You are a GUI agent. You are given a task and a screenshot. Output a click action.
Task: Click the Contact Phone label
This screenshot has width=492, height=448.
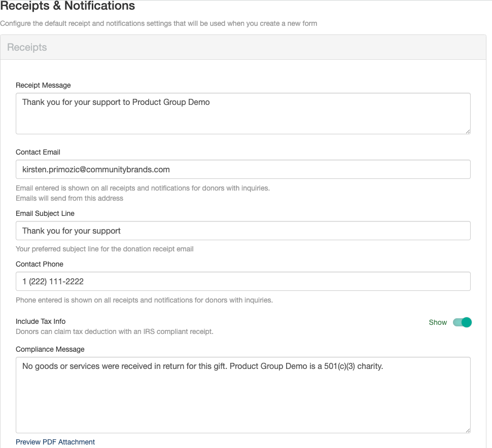point(40,264)
